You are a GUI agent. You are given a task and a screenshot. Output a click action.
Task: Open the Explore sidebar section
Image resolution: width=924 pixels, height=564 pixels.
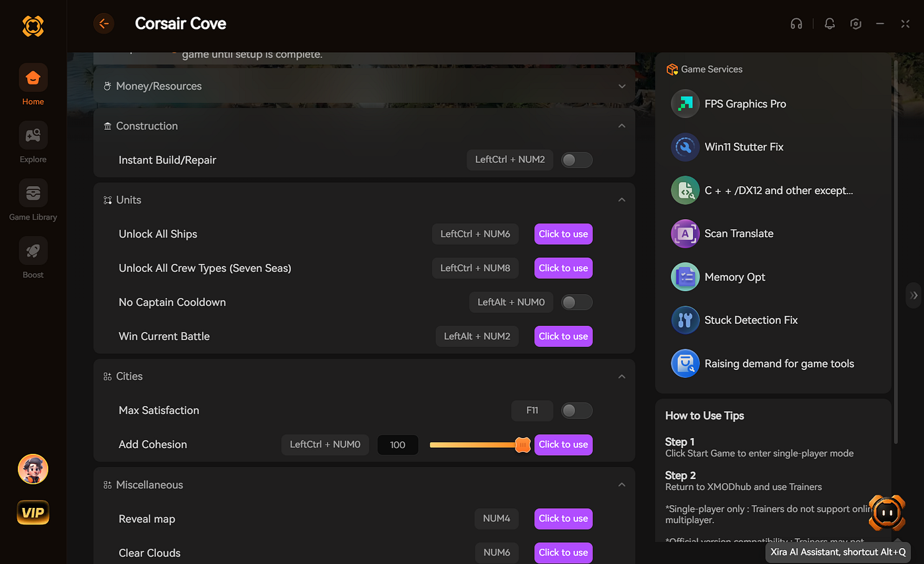[33, 142]
